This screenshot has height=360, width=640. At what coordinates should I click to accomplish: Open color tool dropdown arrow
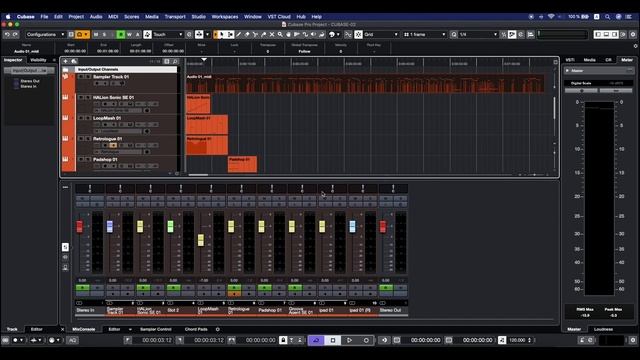click(338, 35)
